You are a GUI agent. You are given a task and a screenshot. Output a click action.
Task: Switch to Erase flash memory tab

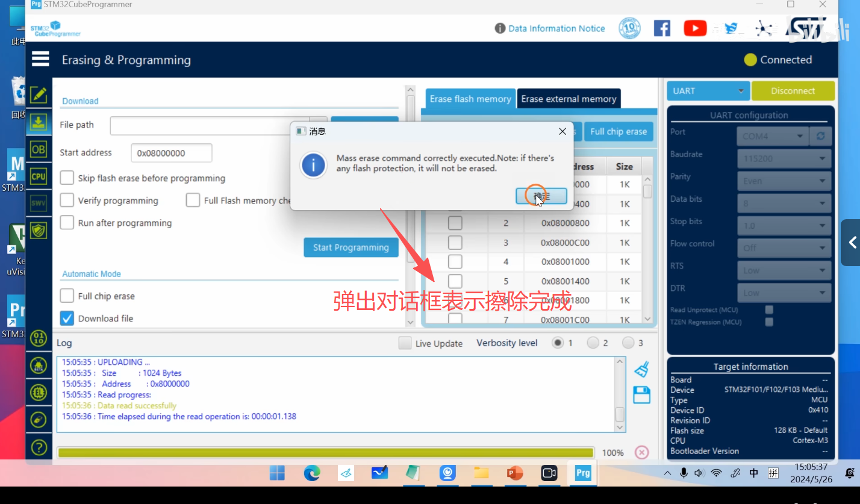pyautogui.click(x=470, y=99)
